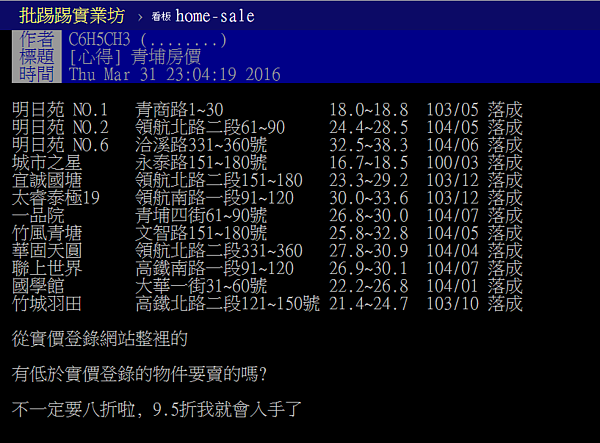Select the 一品院 row name
Screen dimensions: 600x443
(x=38, y=215)
